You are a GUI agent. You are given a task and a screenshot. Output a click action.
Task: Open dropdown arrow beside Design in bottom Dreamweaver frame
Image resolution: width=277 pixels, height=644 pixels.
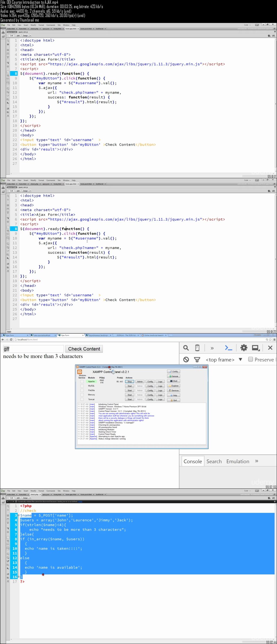click(30, 498)
